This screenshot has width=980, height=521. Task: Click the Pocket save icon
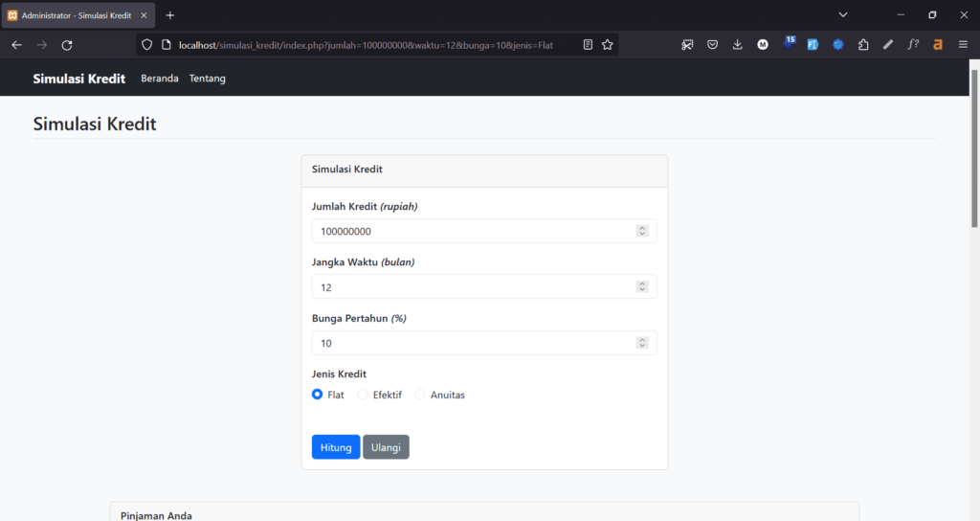pyautogui.click(x=713, y=45)
